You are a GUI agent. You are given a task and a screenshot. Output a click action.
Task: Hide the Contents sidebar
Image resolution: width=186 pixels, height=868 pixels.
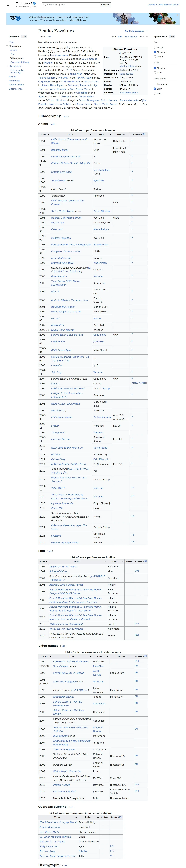click(24, 36)
